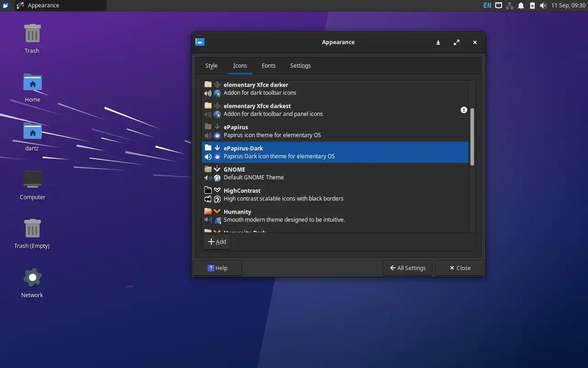Image resolution: width=588 pixels, height=368 pixels.
Task: Open the network connection tray icon
Action: [509, 6]
